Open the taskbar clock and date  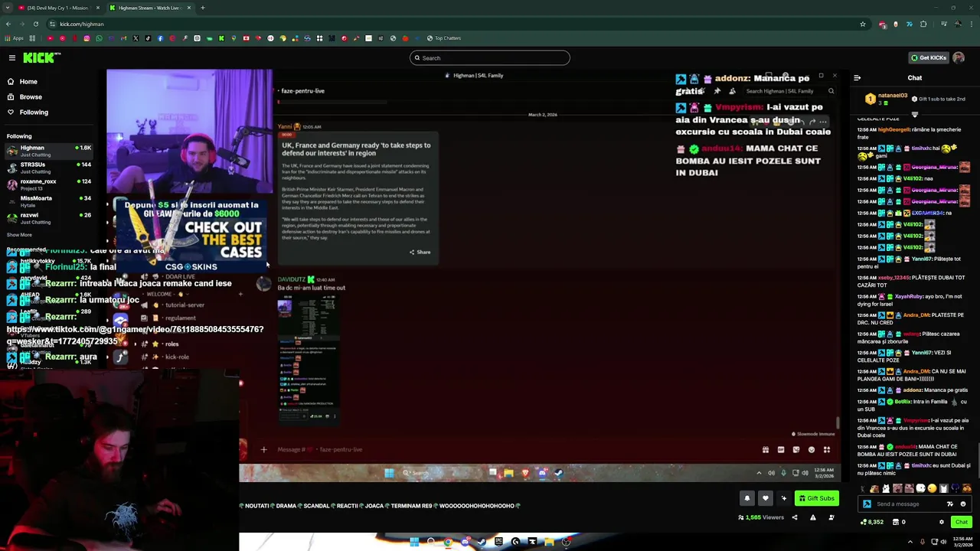click(963, 542)
